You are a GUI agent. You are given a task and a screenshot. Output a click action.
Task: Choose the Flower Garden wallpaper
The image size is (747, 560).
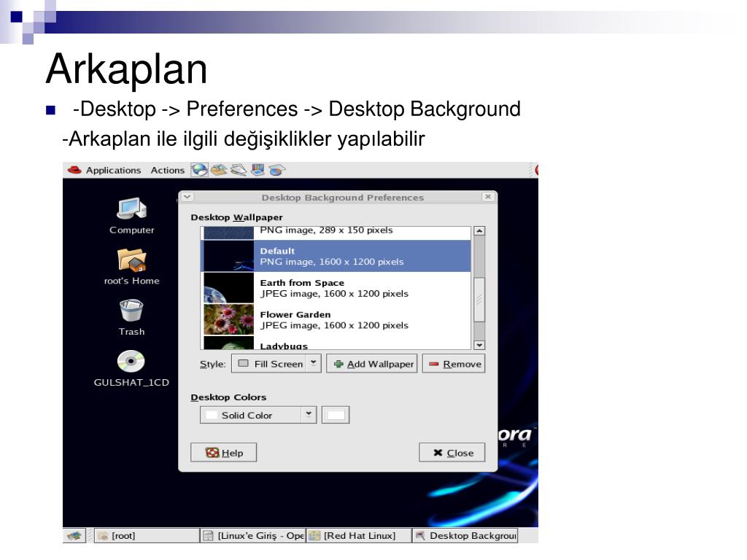click(336, 320)
